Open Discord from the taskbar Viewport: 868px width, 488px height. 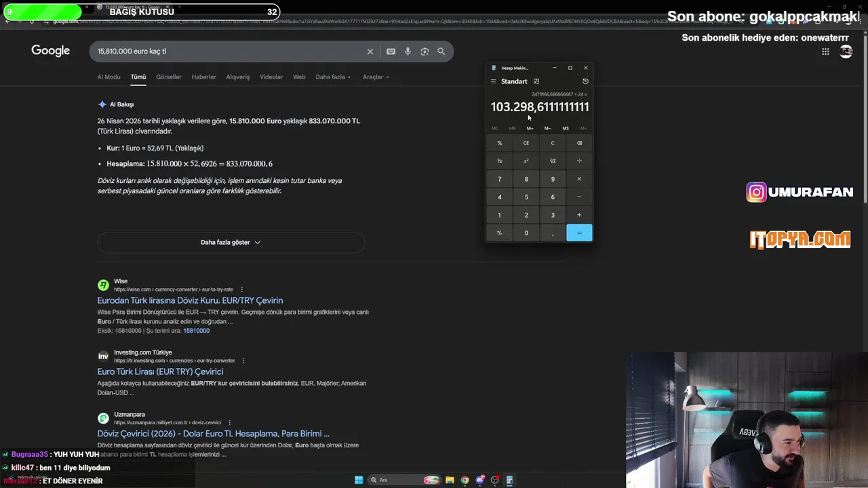[x=480, y=480]
